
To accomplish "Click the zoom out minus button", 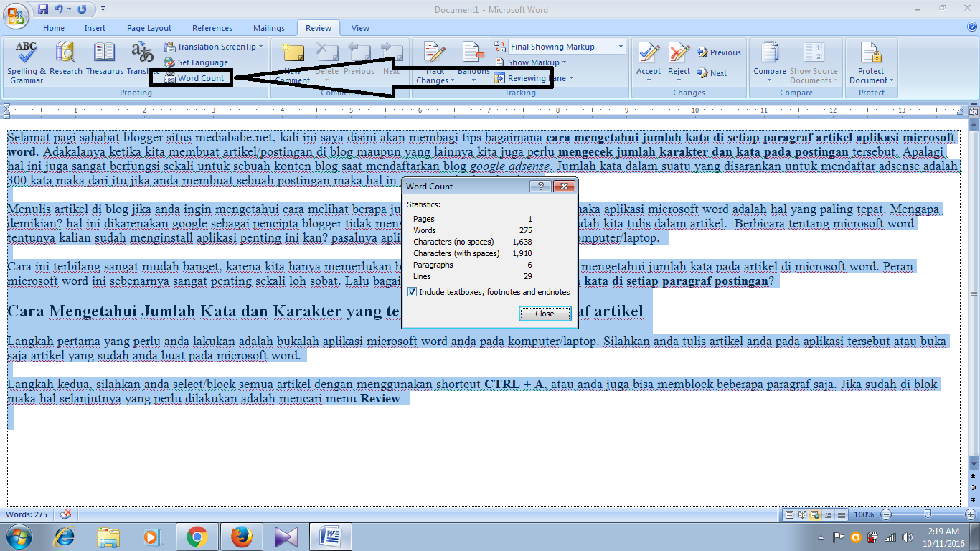I will click(885, 514).
